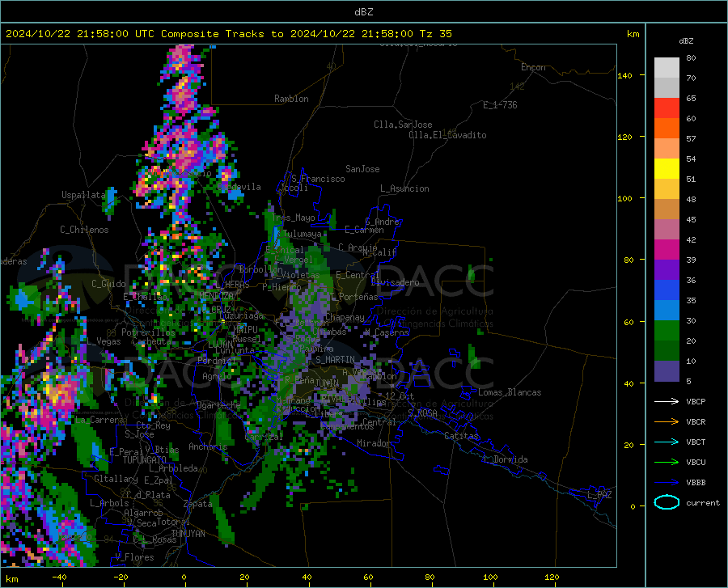Click the 'VBCT' legend label
The width and height of the screenshot is (728, 588).
point(696,442)
